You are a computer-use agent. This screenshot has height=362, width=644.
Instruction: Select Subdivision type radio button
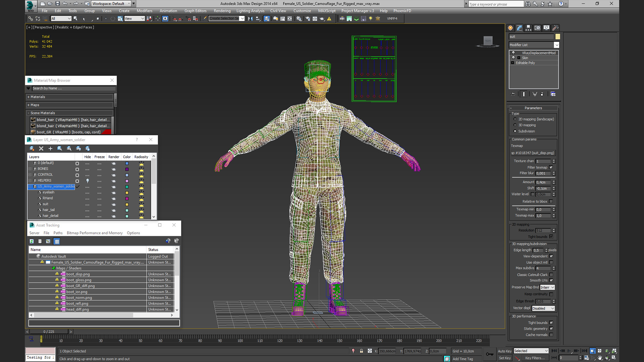point(515,131)
